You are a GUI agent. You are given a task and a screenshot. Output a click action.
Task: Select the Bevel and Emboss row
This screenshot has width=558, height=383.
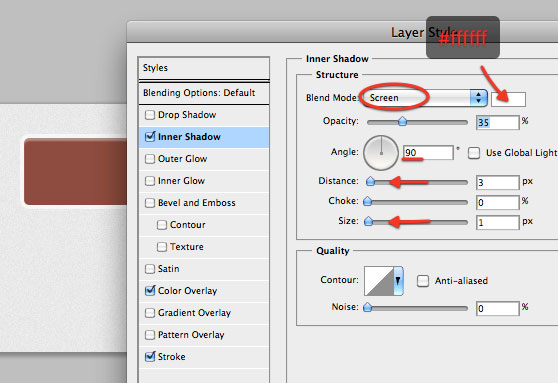pos(204,203)
